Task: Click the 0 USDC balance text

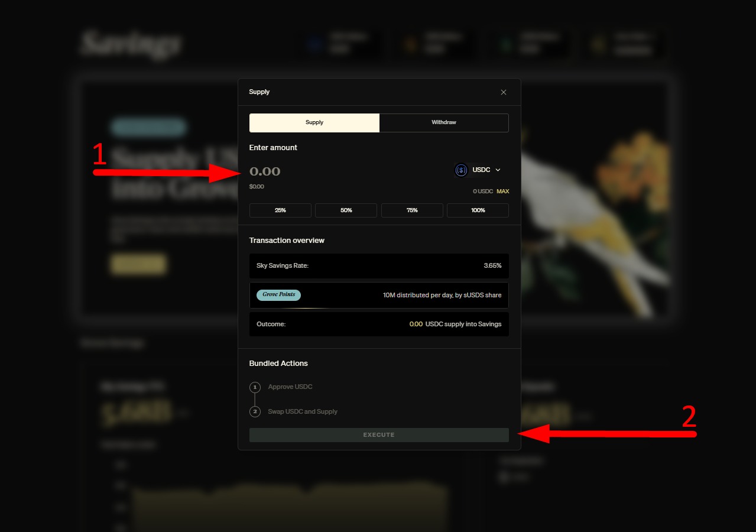Action: coord(483,192)
